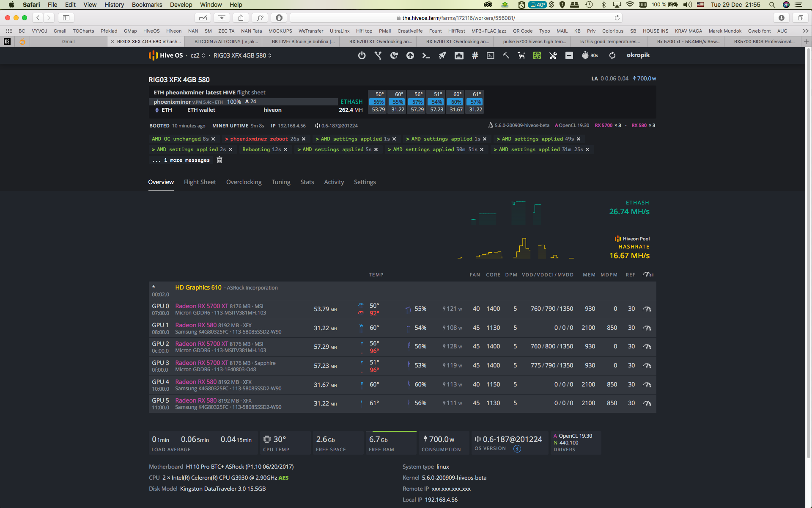Open the okropik account link
812x508 pixels.
point(638,55)
